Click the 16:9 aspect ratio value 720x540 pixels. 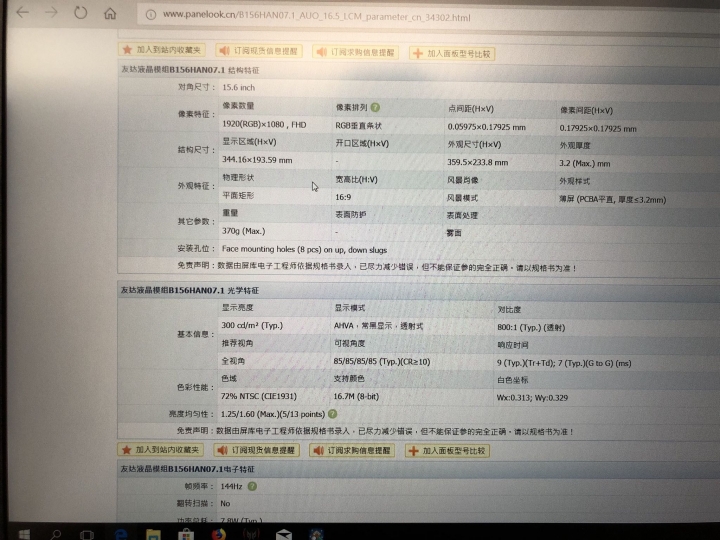click(x=343, y=197)
